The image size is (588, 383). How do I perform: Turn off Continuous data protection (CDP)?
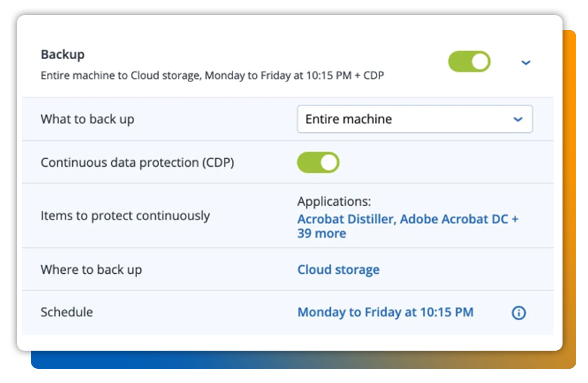click(x=318, y=162)
